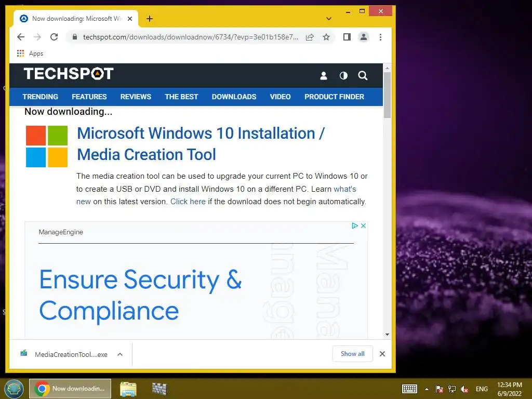Click the "Click here" download link
Viewport: 532px width, 399px height.
tap(188, 202)
